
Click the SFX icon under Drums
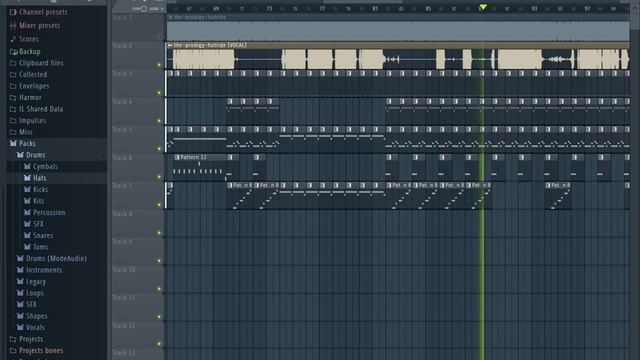[x=27, y=224]
